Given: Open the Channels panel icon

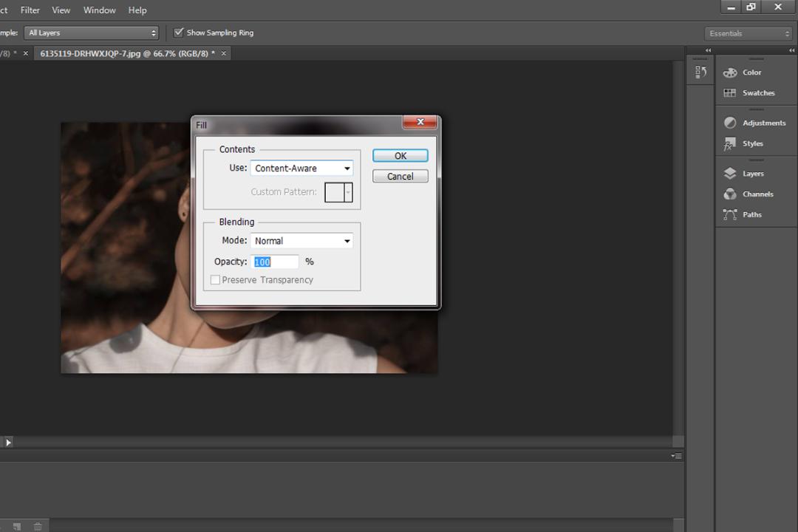Looking at the screenshot, I should (730, 194).
